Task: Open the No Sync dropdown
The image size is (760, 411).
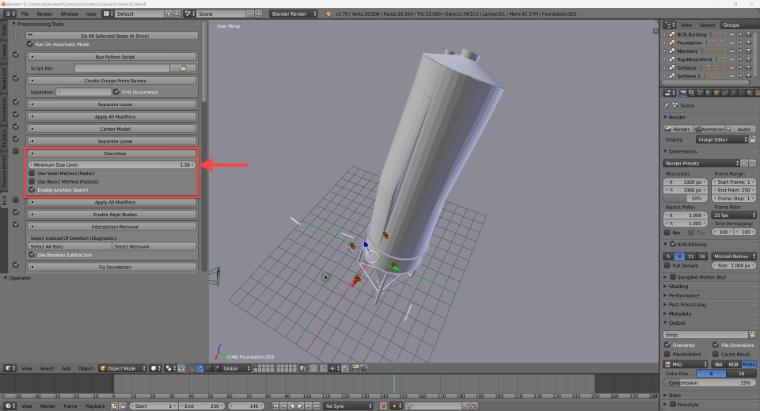Action: [348, 406]
